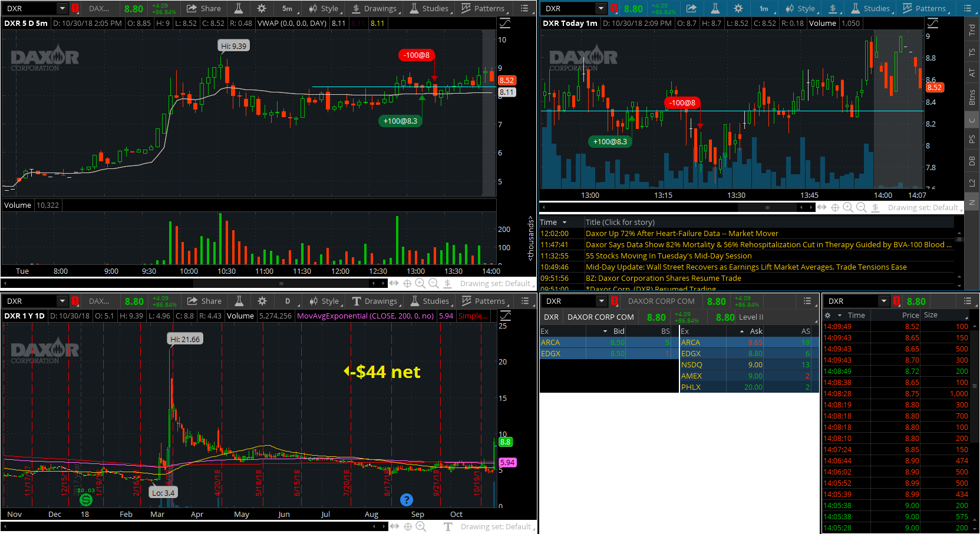Toggle the L2 sidebar tab
The width and height of the screenshot is (980, 534).
click(972, 183)
